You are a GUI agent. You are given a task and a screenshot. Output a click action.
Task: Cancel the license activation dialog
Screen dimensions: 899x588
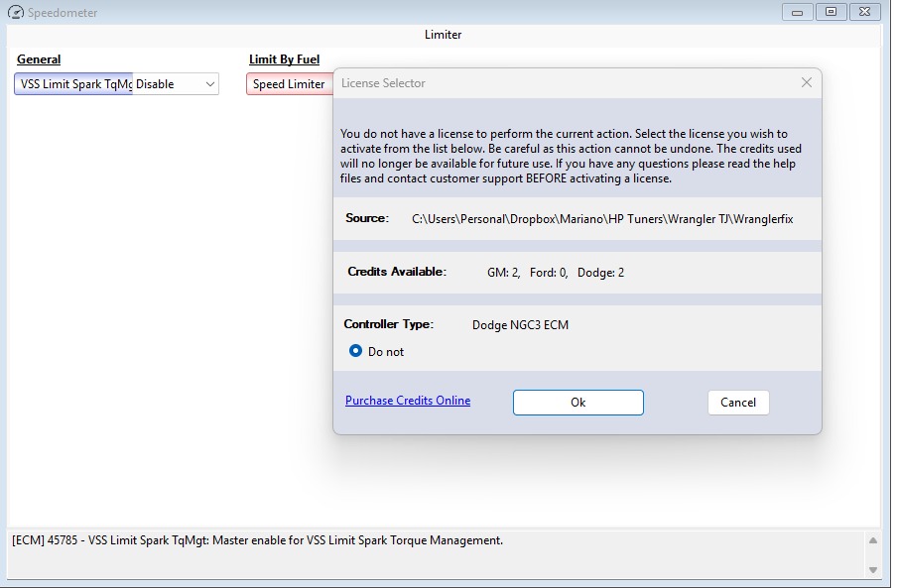(738, 403)
